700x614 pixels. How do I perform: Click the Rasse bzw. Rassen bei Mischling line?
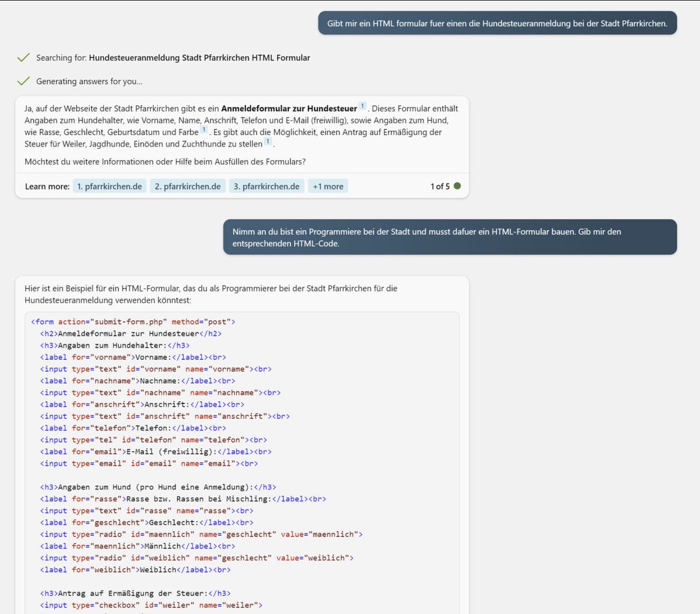click(183, 499)
